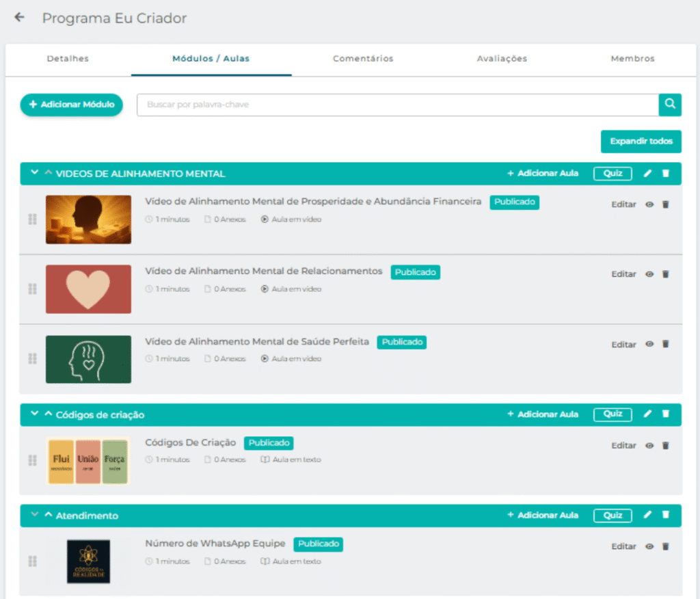Click the back arrow beside Programa Eu Criador
Image resolution: width=700 pixels, height=599 pixels.
(x=19, y=18)
